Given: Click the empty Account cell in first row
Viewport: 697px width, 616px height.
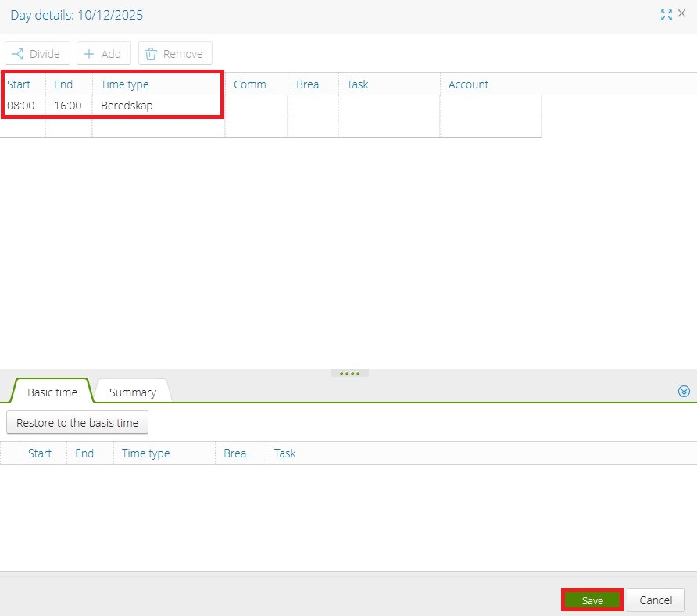Looking at the screenshot, I should 490,106.
